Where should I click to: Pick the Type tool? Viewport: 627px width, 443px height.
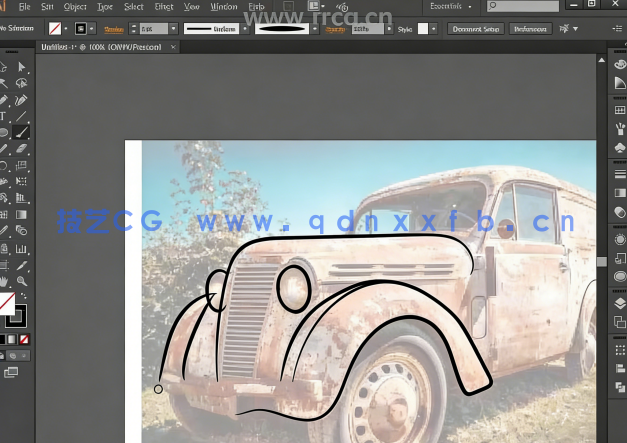click(3, 116)
